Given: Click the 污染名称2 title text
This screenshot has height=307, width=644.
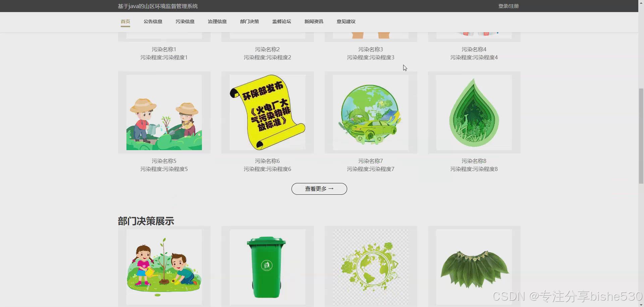Looking at the screenshot, I should [267, 49].
